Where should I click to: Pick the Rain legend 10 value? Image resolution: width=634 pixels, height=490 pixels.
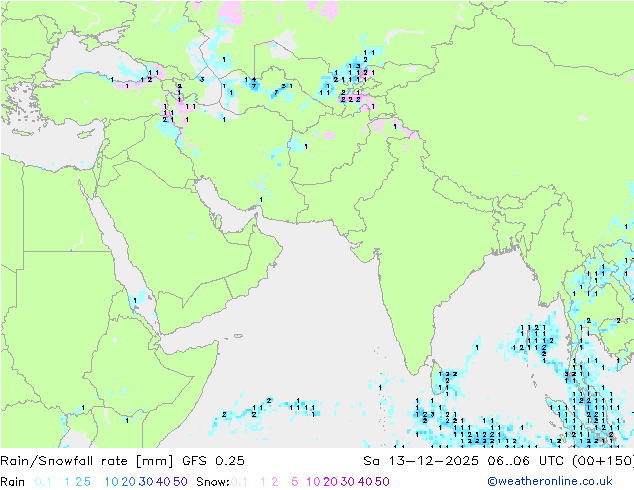point(111,482)
